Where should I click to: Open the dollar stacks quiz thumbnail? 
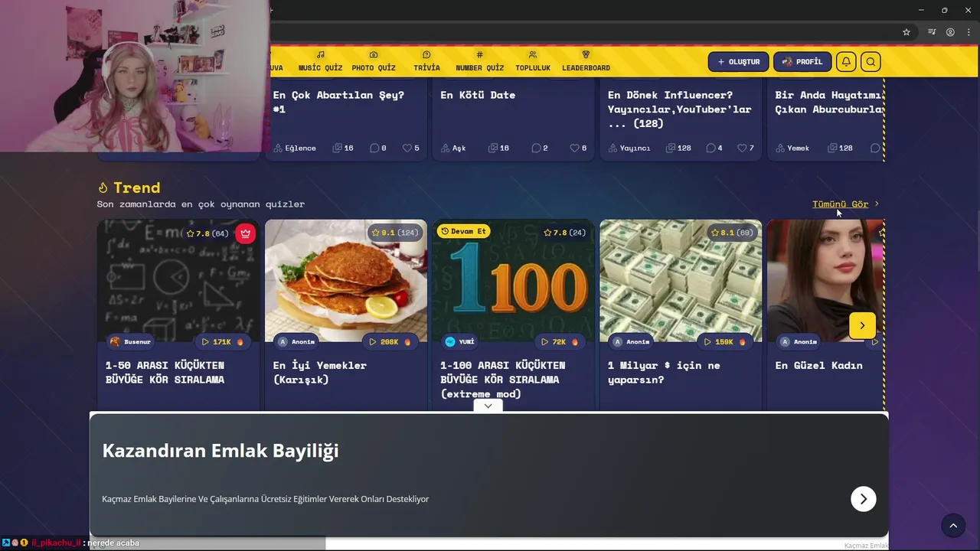point(681,281)
